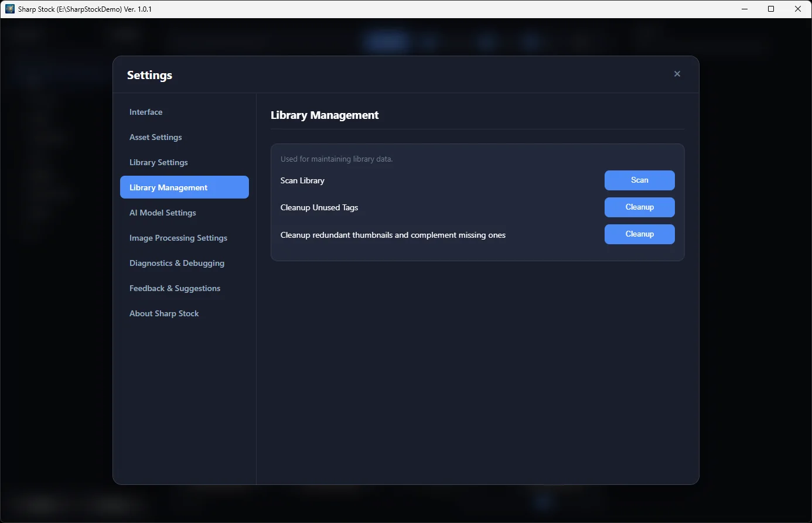
Task: Click the 'Used for maintaining library data.' description
Action: 336,159
